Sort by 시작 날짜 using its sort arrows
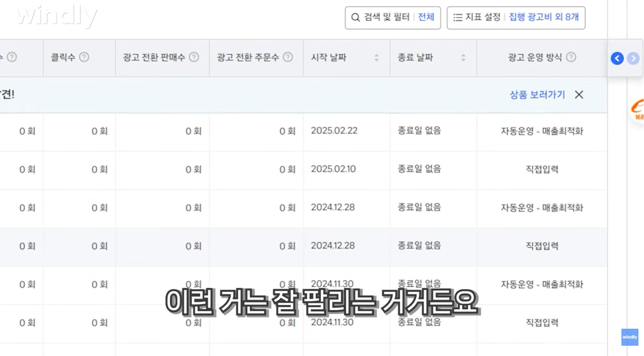Image resolution: width=644 pixels, height=356 pixels. point(377,58)
